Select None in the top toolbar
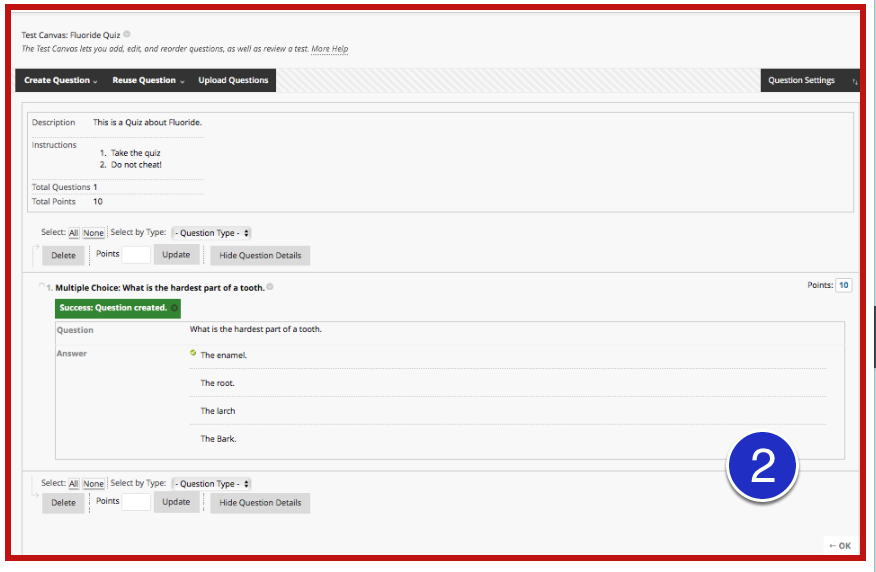The height and width of the screenshot is (572, 876). pos(93,233)
